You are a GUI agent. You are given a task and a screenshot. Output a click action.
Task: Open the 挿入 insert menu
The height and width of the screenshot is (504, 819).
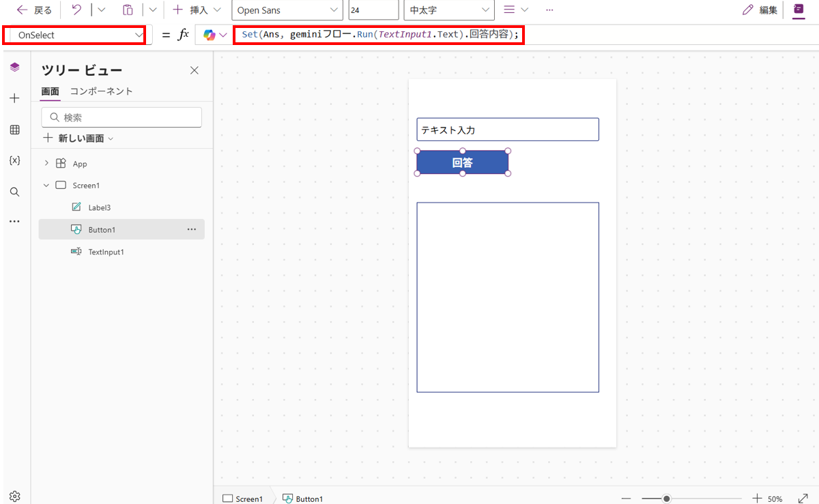point(197,10)
